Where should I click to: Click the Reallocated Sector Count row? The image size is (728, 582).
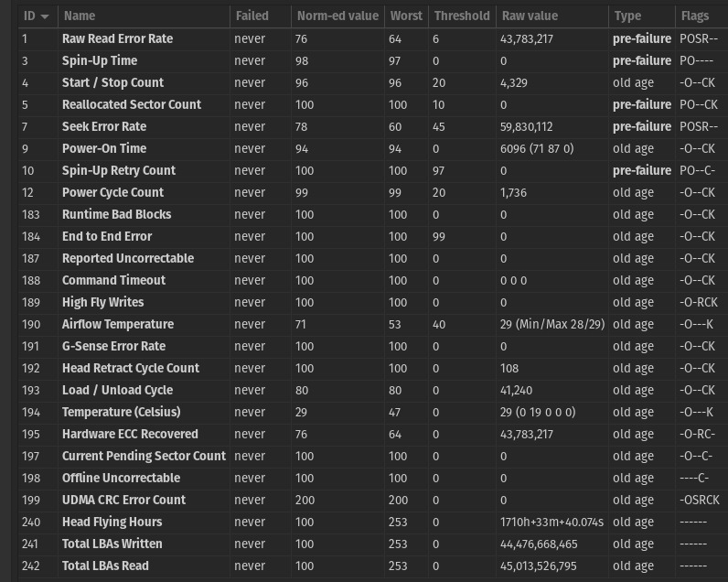point(132,105)
